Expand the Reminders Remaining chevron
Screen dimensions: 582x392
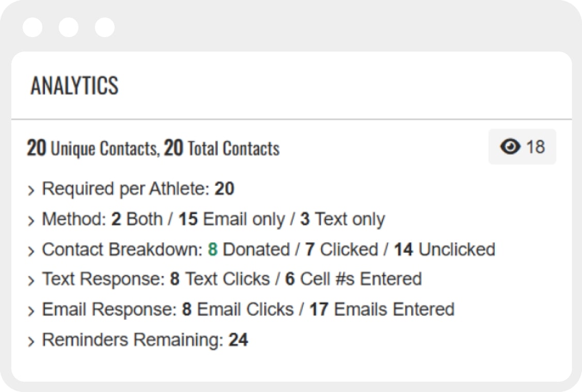31,341
